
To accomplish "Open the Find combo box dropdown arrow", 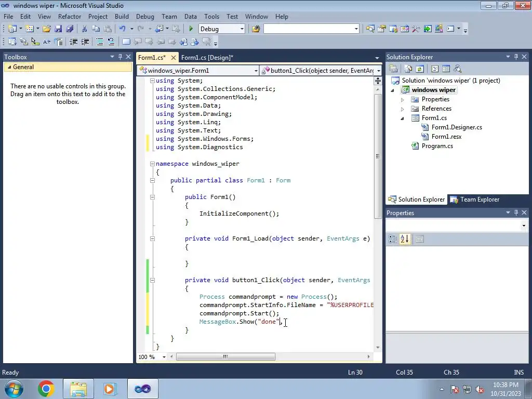I will click(x=356, y=29).
